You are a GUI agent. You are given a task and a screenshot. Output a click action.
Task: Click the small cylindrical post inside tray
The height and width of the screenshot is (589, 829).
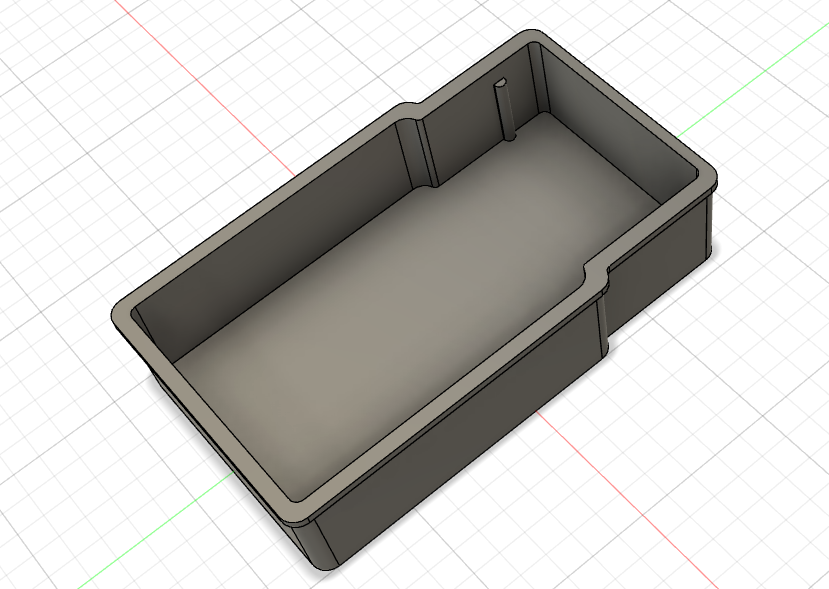click(x=505, y=108)
